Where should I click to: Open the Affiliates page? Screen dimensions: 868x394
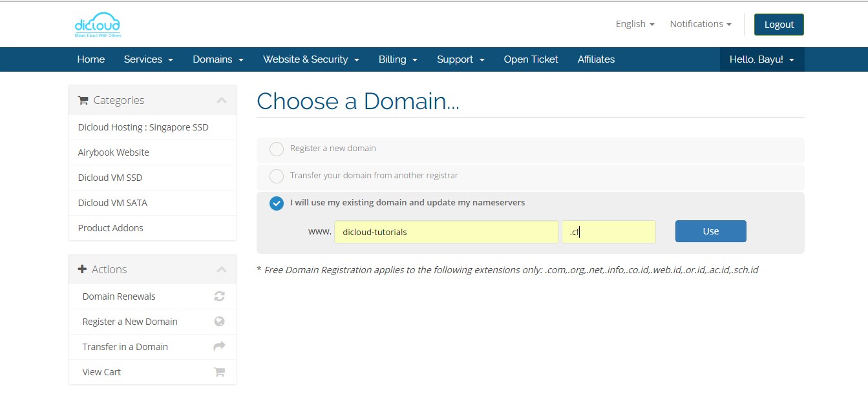pos(596,59)
